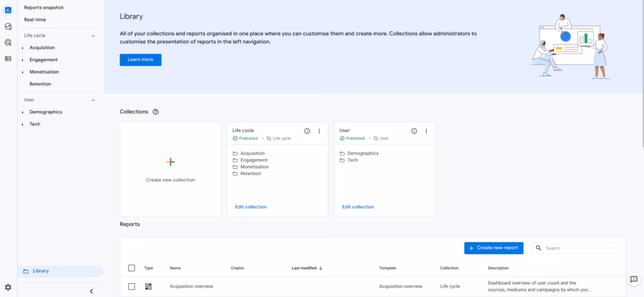Open the three-dot menu on Life cycle card
The width and height of the screenshot is (644, 297).
(319, 131)
